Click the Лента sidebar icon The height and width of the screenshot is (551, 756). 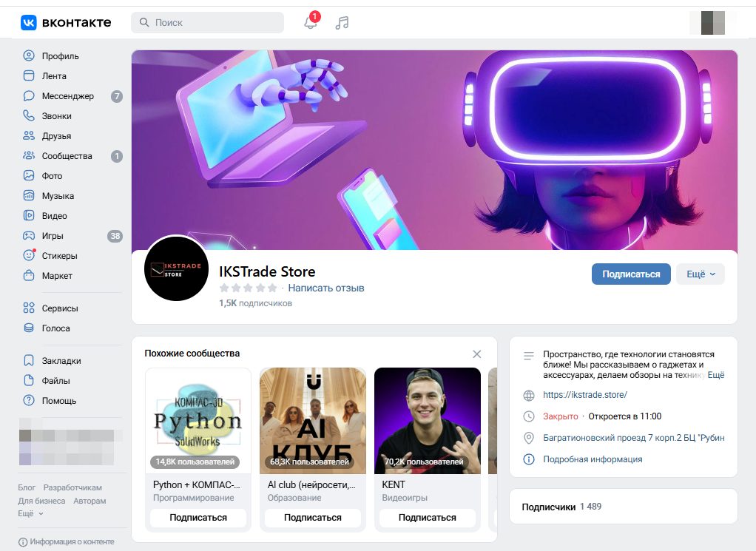(29, 75)
